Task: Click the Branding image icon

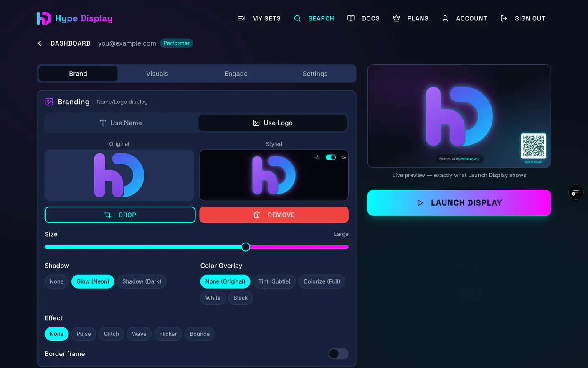Action: tap(49, 102)
